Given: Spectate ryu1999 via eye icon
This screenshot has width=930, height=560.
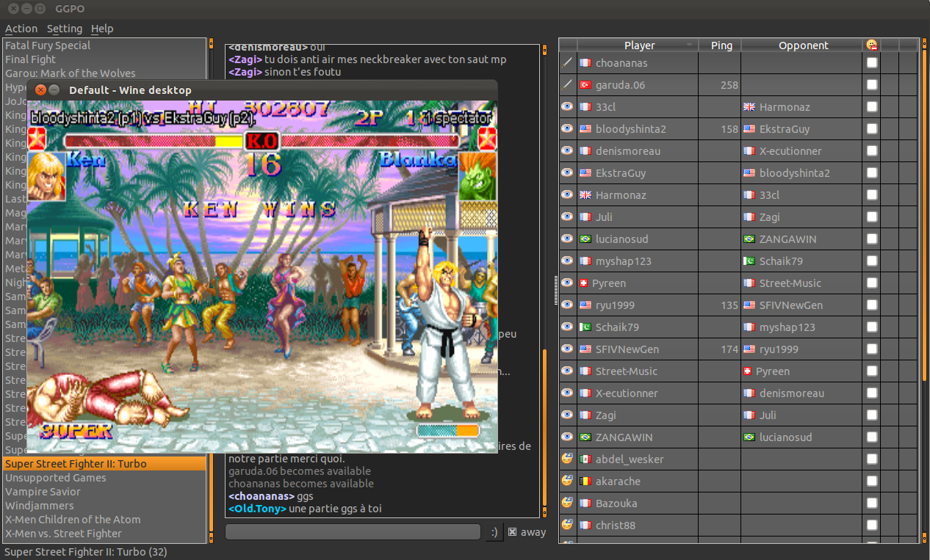Looking at the screenshot, I should click(x=567, y=305).
